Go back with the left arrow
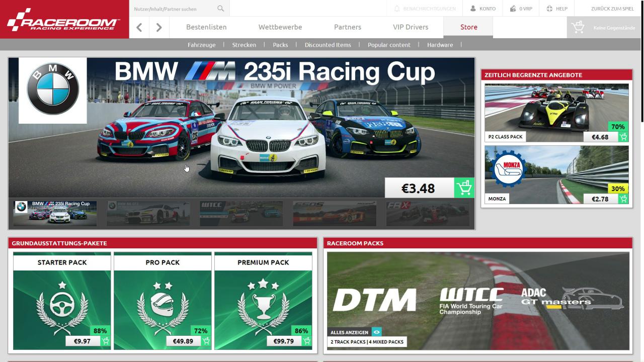The height and width of the screenshot is (362, 644). 139,27
